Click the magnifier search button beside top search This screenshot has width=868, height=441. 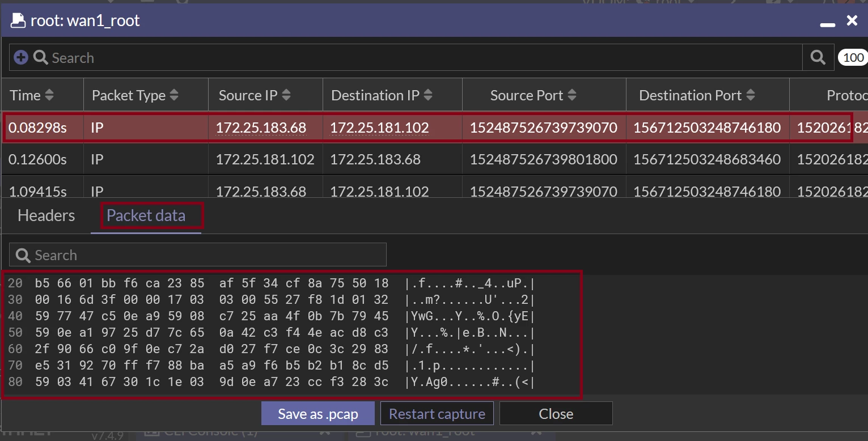818,57
